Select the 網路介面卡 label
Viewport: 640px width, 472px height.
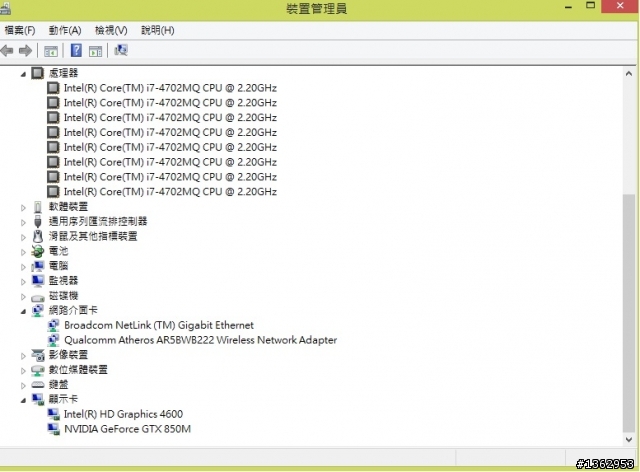pos(73,310)
